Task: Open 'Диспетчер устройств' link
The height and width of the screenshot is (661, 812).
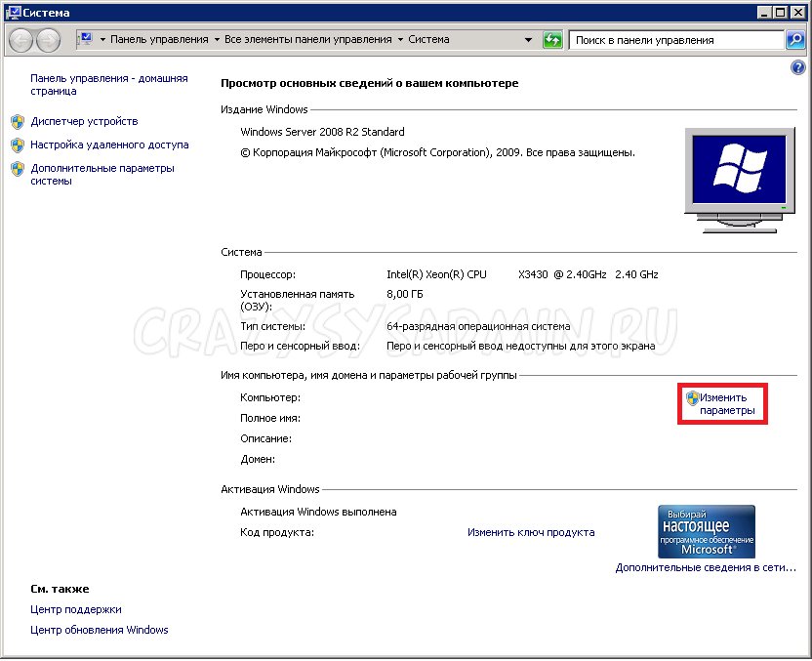Action: (84, 121)
